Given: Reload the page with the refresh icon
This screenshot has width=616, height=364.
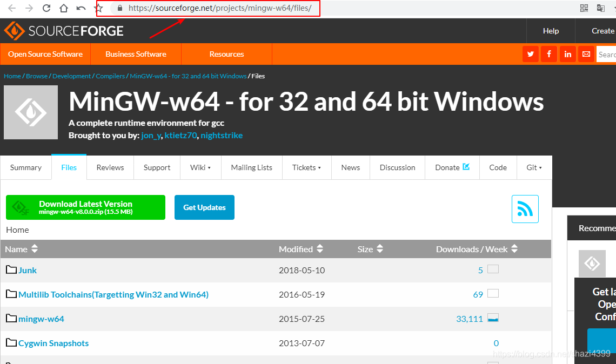Looking at the screenshot, I should tap(46, 8).
